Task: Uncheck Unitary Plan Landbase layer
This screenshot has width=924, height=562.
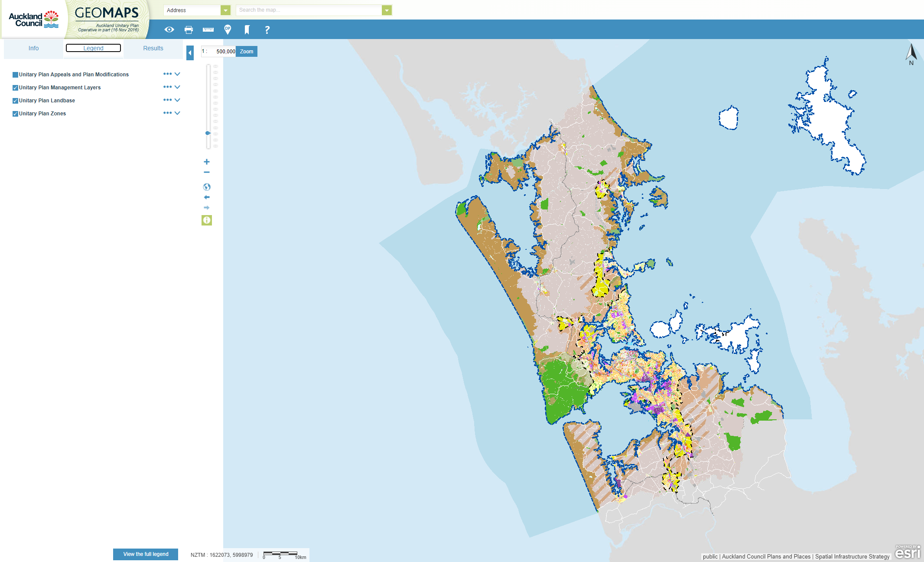Action: point(15,101)
